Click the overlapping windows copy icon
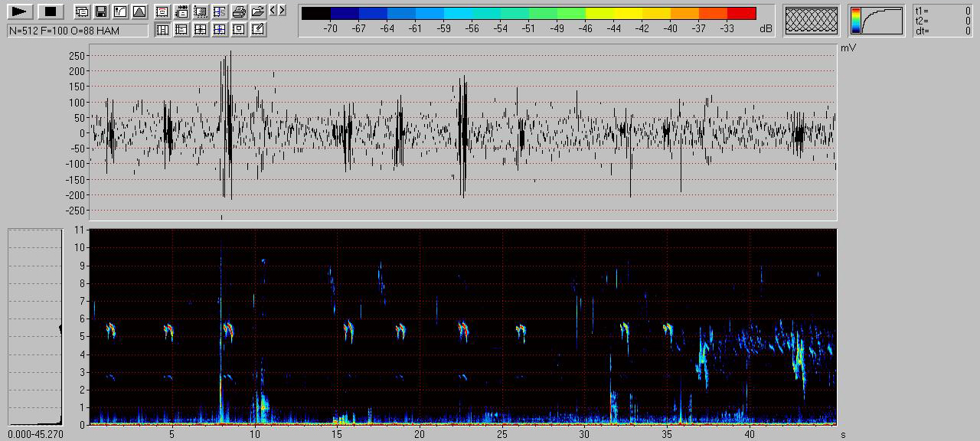Viewport: 980px width, 441px height. 82,11
